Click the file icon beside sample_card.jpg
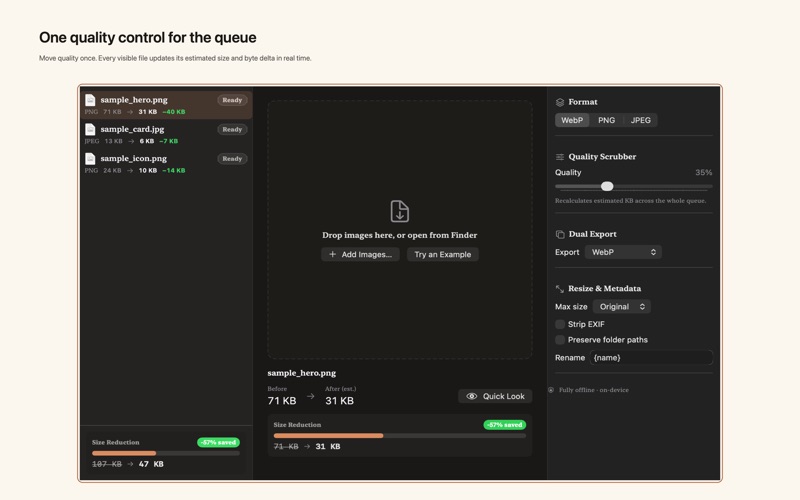800x500 pixels. (x=90, y=129)
